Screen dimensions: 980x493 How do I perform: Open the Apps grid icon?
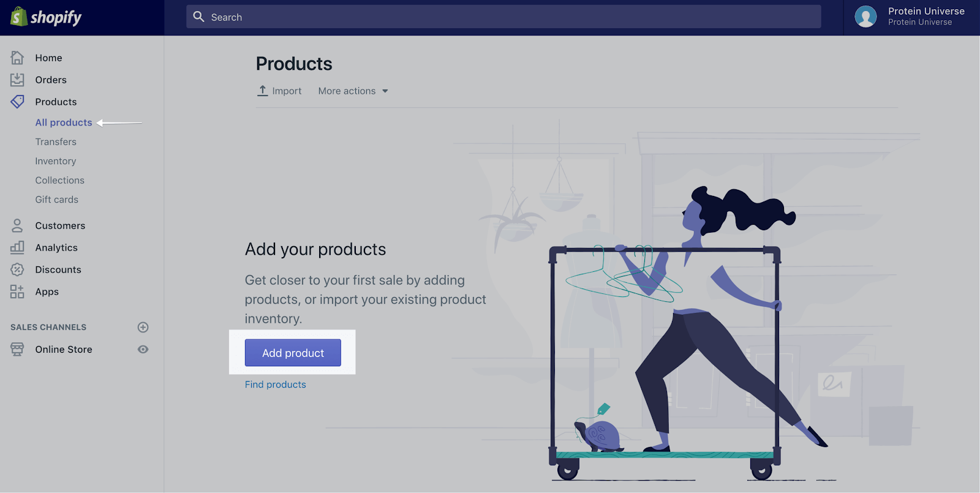click(17, 292)
